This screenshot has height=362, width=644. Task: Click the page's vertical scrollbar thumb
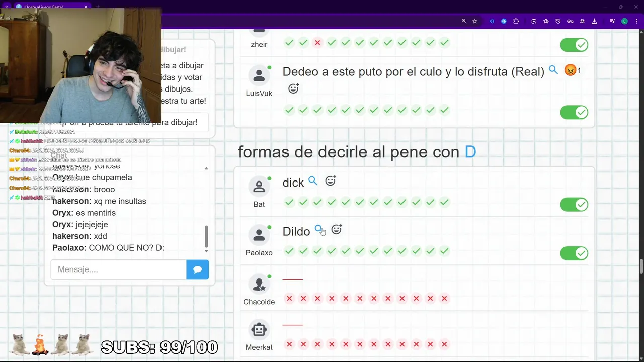[x=641, y=266]
